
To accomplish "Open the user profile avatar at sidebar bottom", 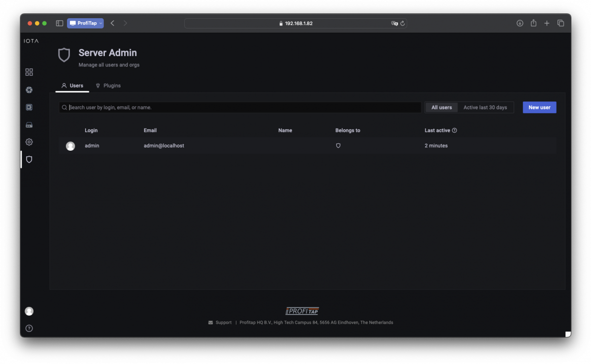I will pyautogui.click(x=29, y=311).
